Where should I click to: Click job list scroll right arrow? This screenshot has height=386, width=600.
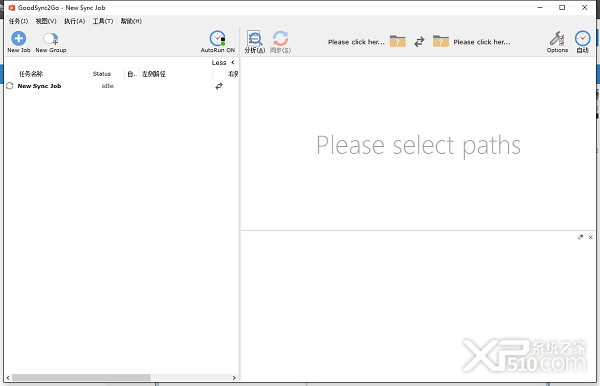[234, 378]
